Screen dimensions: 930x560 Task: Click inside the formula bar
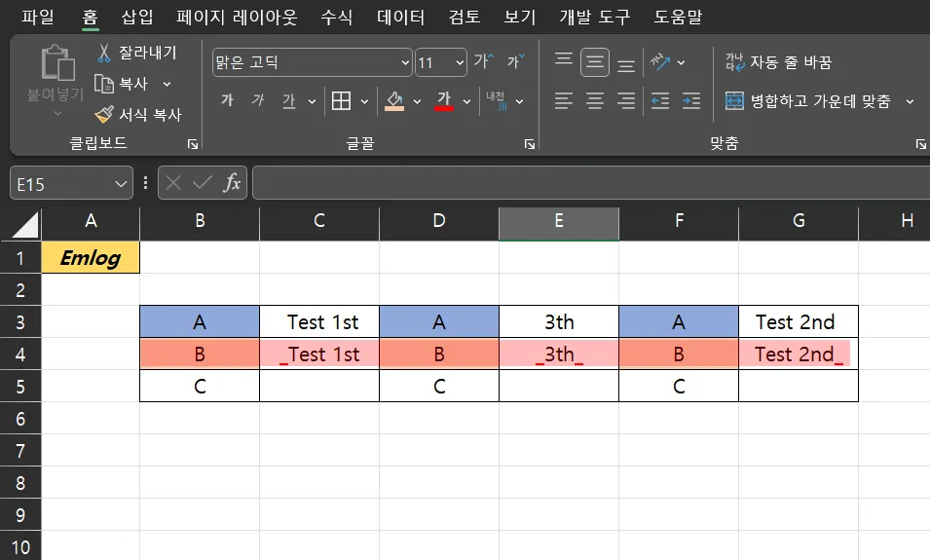[x=591, y=183]
